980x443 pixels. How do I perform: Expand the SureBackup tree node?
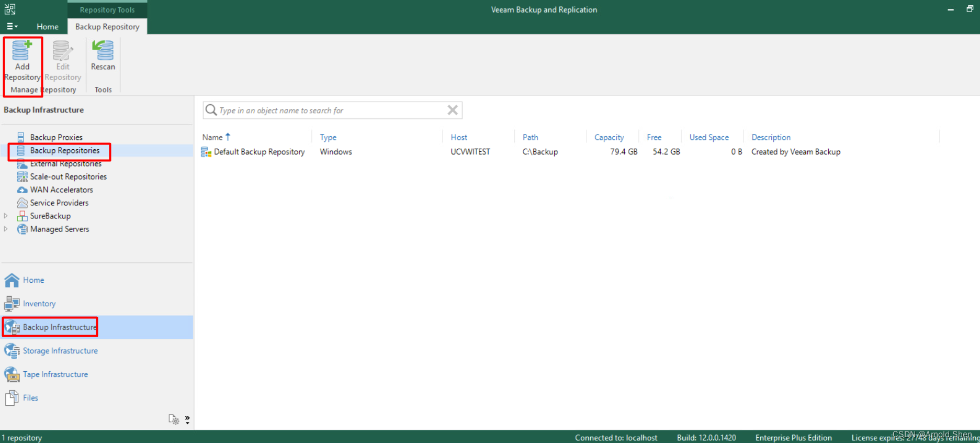click(x=6, y=216)
